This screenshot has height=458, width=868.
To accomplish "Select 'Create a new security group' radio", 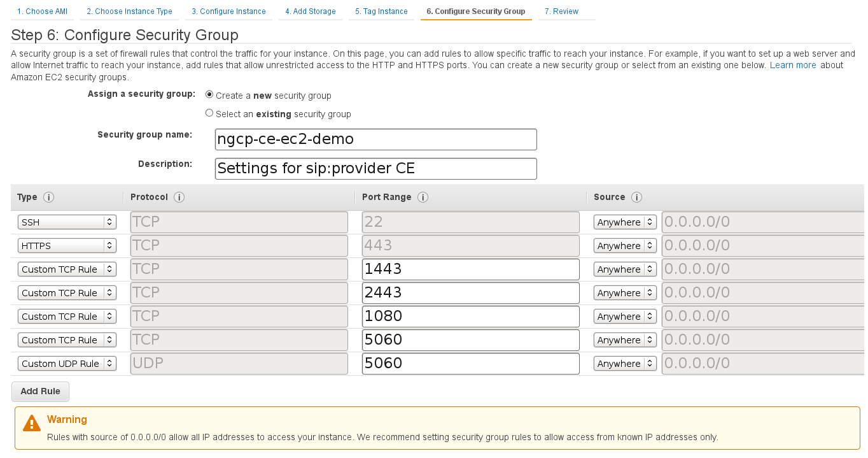I will pos(209,94).
